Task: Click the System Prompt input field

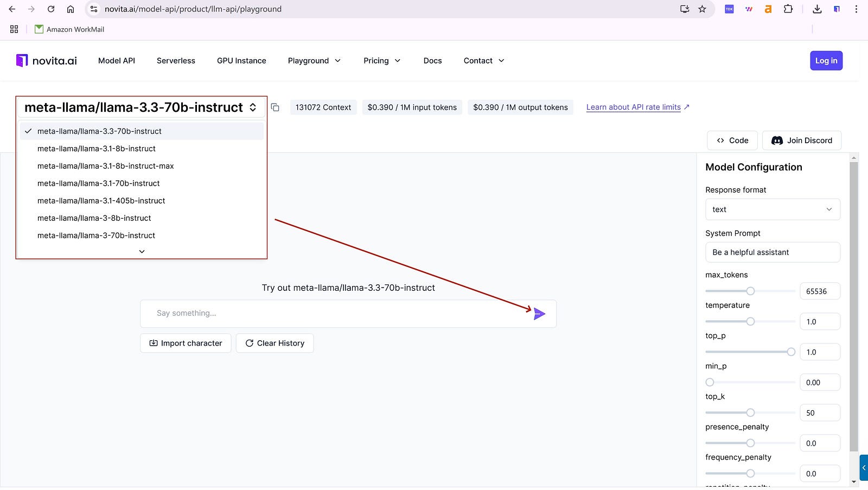Action: [773, 252]
